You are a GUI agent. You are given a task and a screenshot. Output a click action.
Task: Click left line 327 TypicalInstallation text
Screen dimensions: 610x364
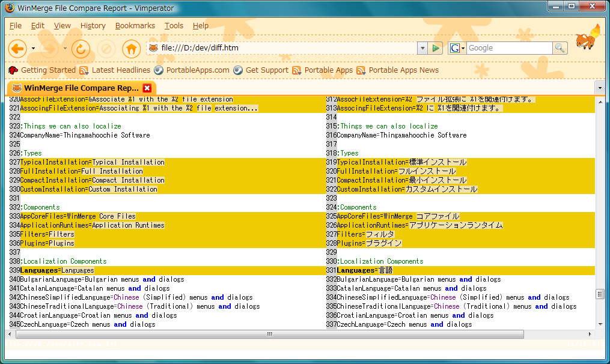[92, 162]
